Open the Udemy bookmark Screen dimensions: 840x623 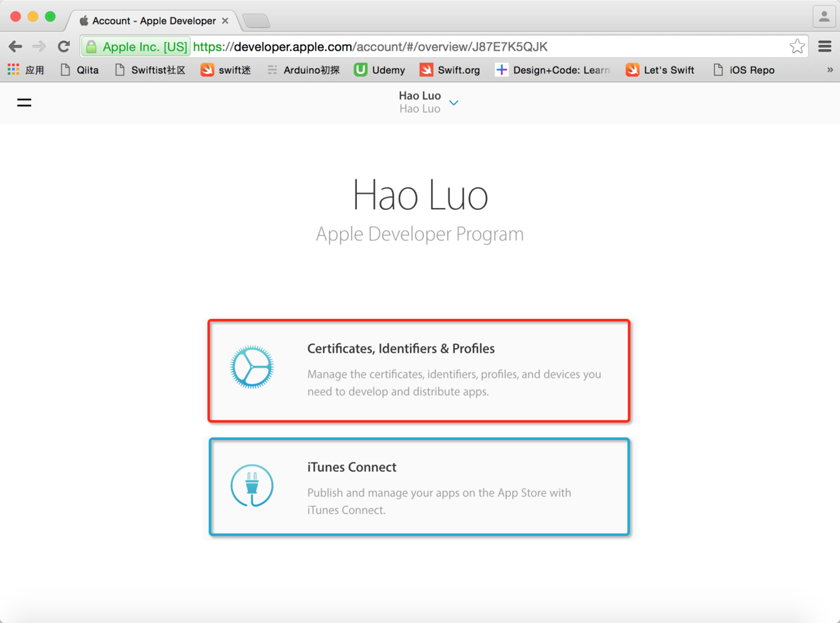379,70
